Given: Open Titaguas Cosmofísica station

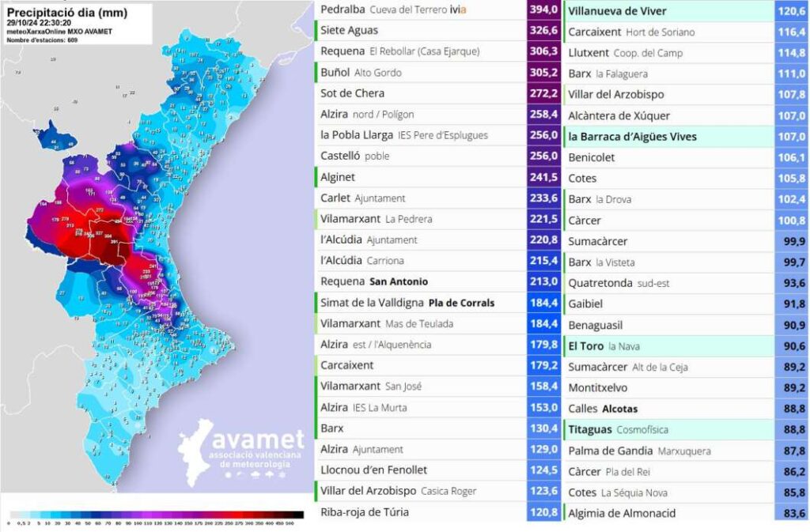Looking at the screenshot, I should click(x=618, y=430).
